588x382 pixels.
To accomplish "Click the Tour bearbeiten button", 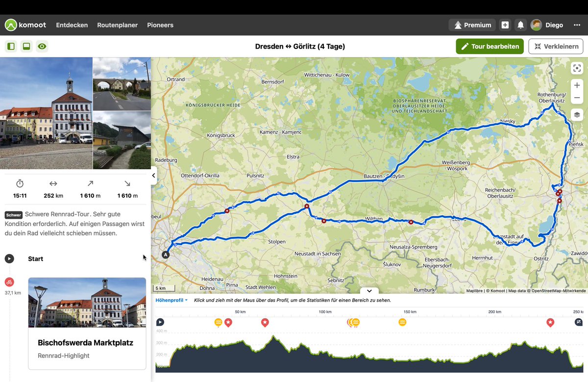I will [x=490, y=47].
